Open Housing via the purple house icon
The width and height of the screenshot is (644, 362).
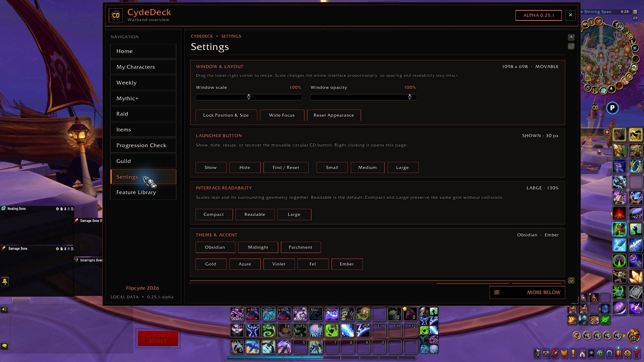582,353
